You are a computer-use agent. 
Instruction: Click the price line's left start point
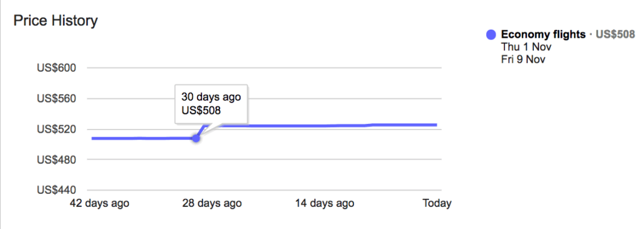click(93, 138)
